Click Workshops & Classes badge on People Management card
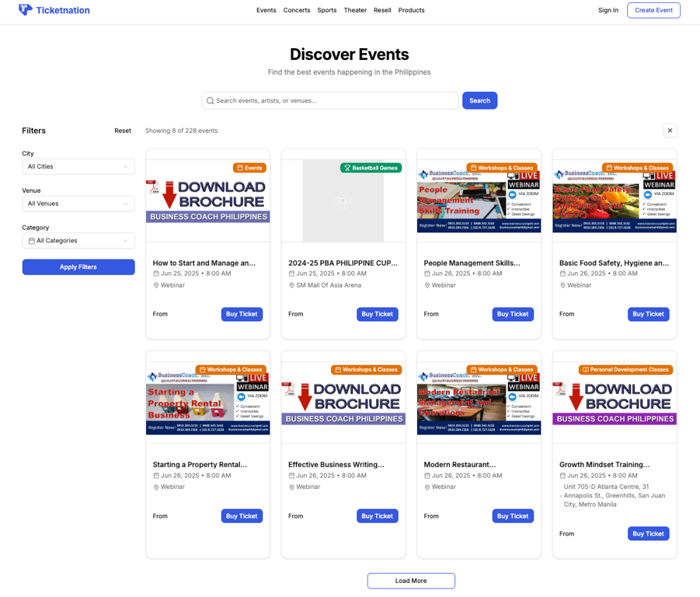700x597 pixels. [x=502, y=168]
